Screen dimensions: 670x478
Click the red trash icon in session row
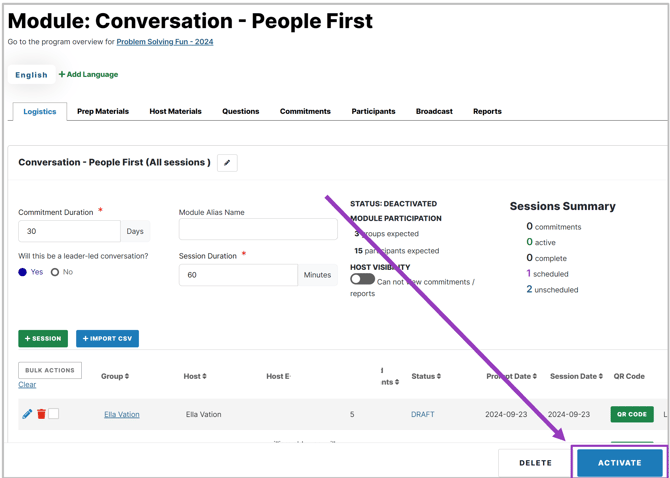[41, 414]
